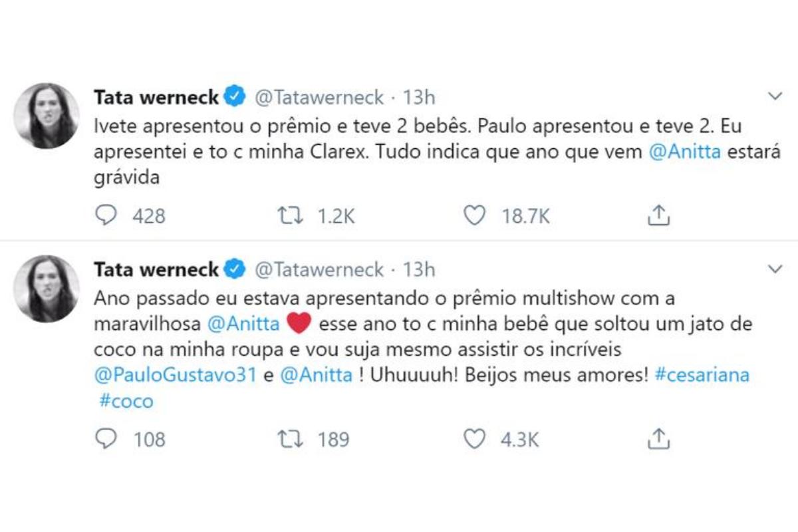Share the second tweet
This screenshot has width=798, height=532.
click(x=658, y=439)
